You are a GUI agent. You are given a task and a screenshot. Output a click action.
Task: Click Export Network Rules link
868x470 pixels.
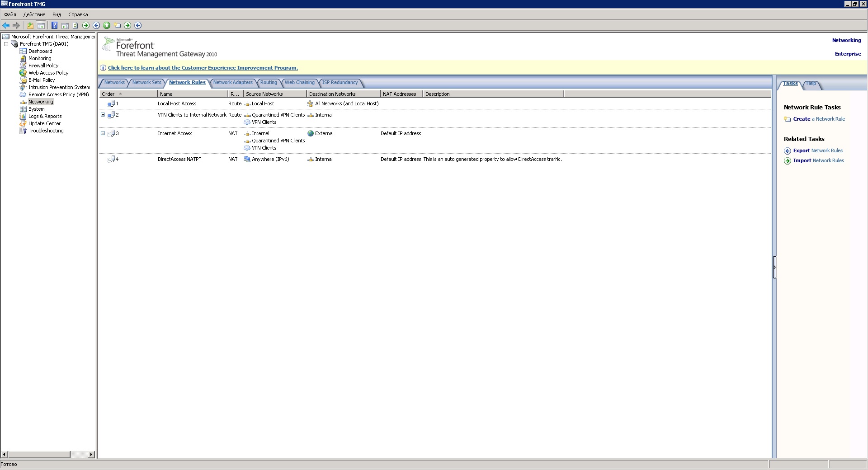coord(818,150)
